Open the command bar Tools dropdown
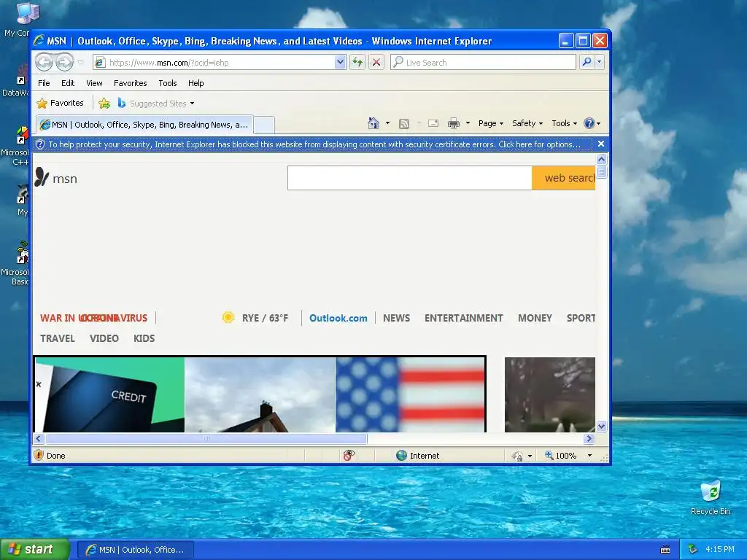The image size is (747, 560). 564,123
